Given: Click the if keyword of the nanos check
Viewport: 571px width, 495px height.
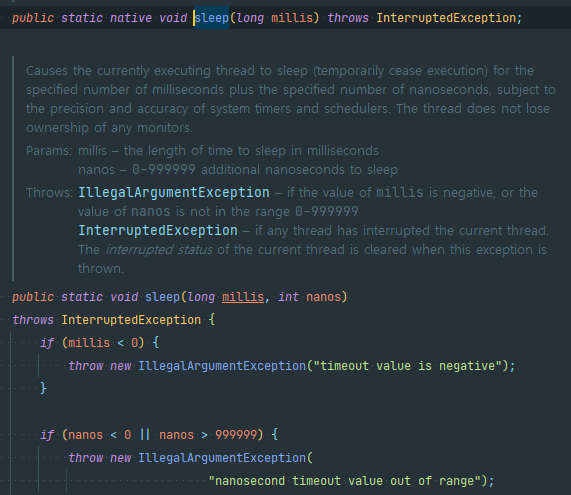Looking at the screenshot, I should click(x=47, y=435).
